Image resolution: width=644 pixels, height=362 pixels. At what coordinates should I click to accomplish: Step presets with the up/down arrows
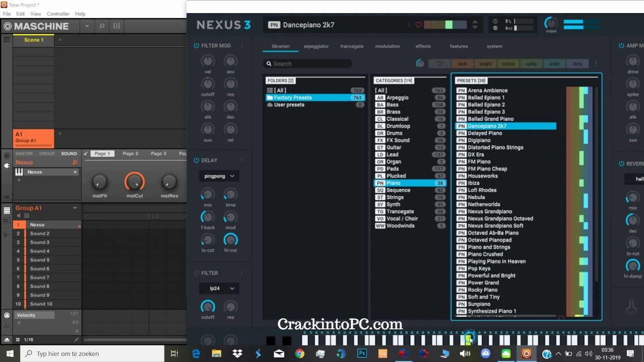pyautogui.click(x=475, y=25)
